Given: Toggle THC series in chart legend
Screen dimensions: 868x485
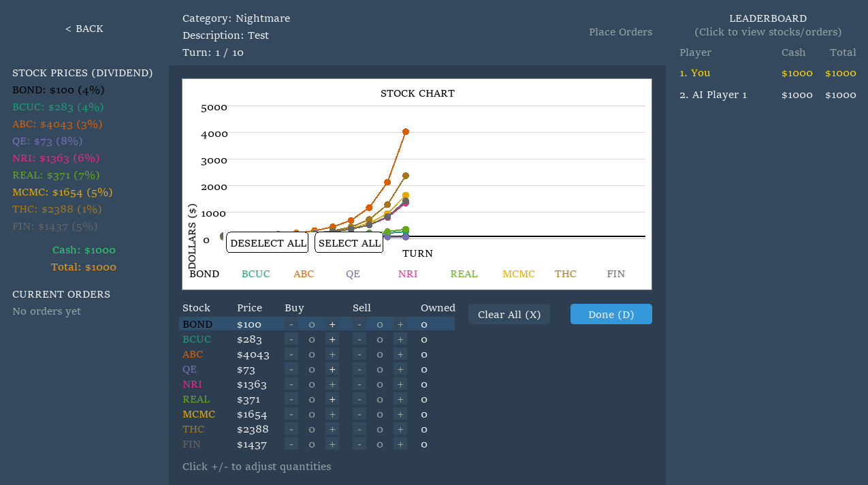Looking at the screenshot, I should [566, 274].
